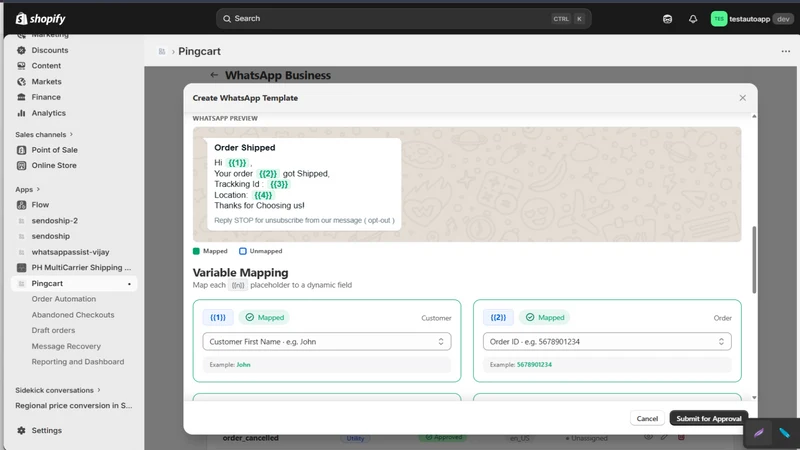Screen dimensions: 800x450
Task: Click the PH MultiCarrier Shipping icon
Action: (x=21, y=267)
